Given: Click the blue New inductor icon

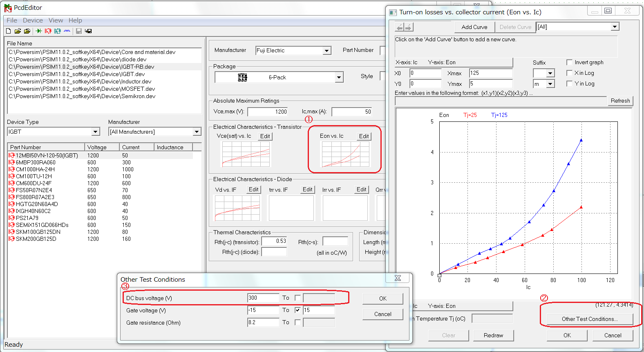Looking at the screenshot, I should pyautogui.click(x=67, y=31).
